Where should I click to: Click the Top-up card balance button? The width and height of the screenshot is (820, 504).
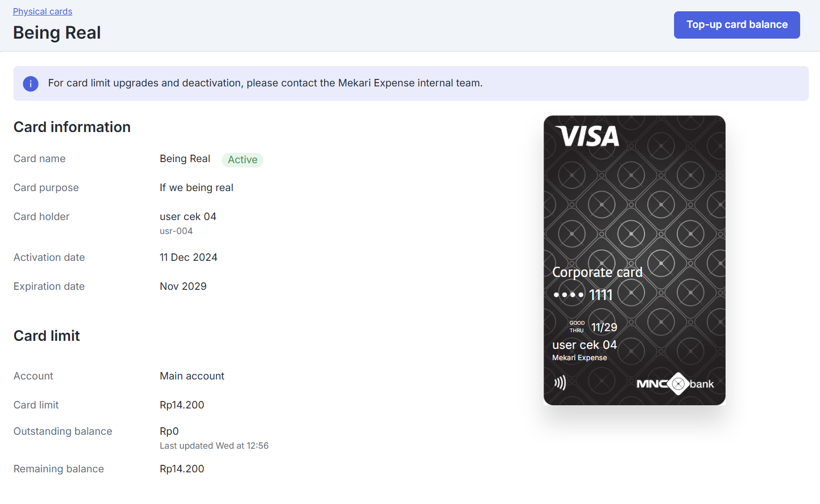click(x=737, y=25)
